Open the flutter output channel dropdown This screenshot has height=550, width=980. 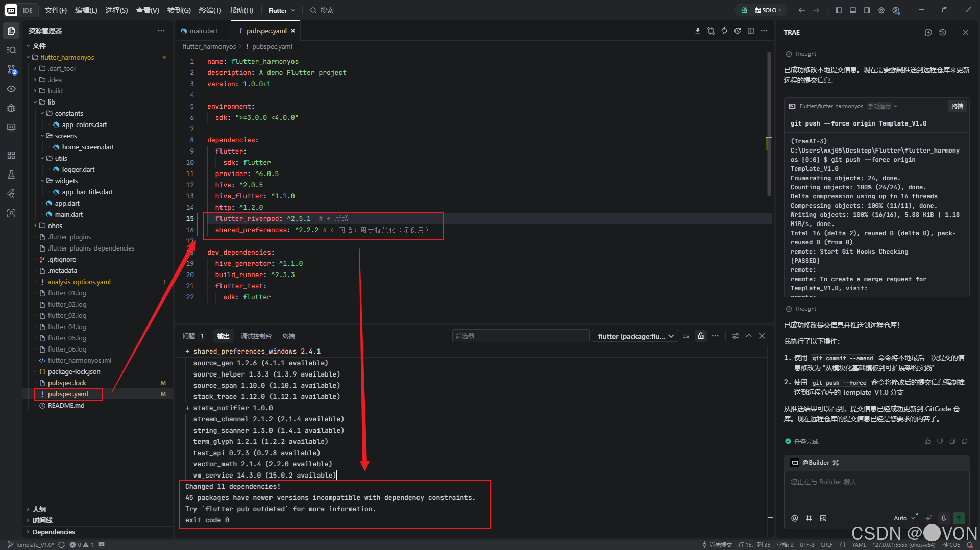(x=635, y=336)
